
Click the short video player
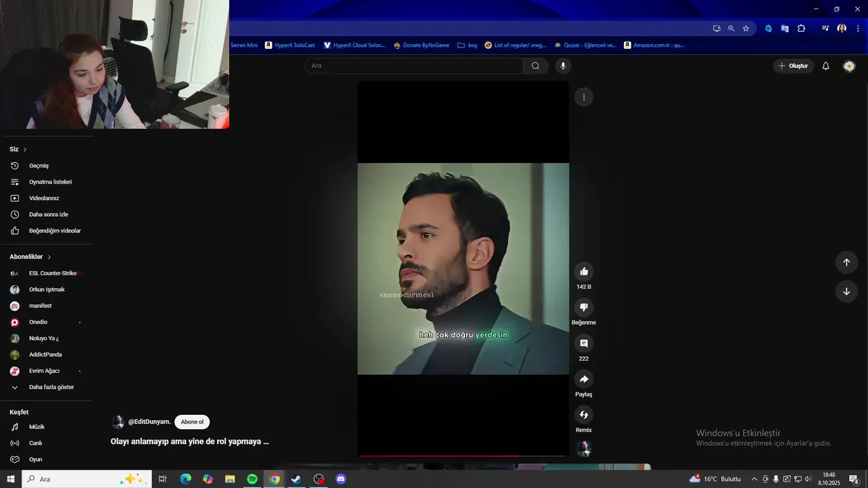tap(463, 268)
